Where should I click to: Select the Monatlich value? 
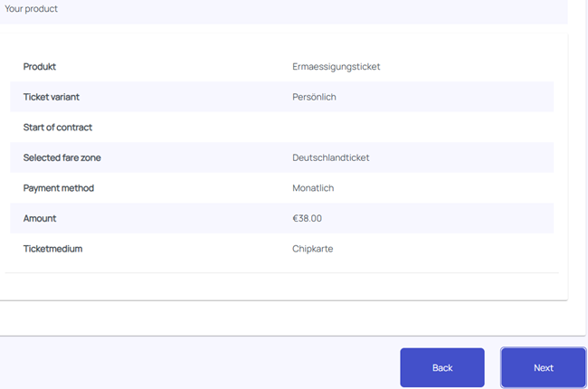click(x=313, y=188)
